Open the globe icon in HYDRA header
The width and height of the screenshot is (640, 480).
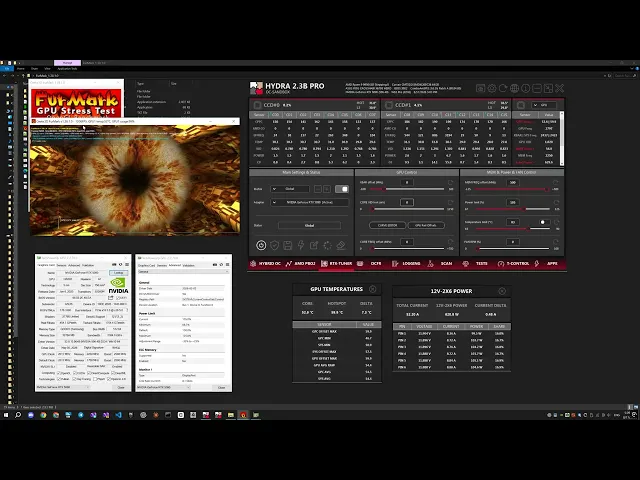(x=514, y=88)
